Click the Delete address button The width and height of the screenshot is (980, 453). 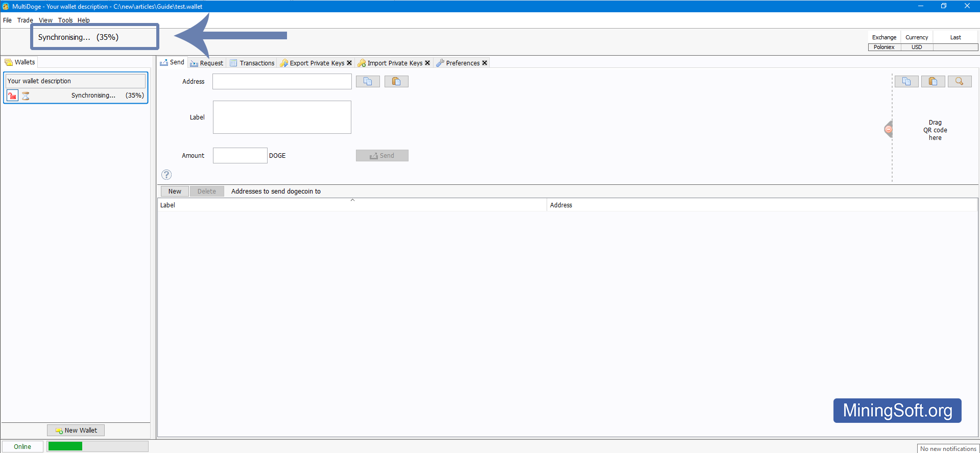point(207,191)
